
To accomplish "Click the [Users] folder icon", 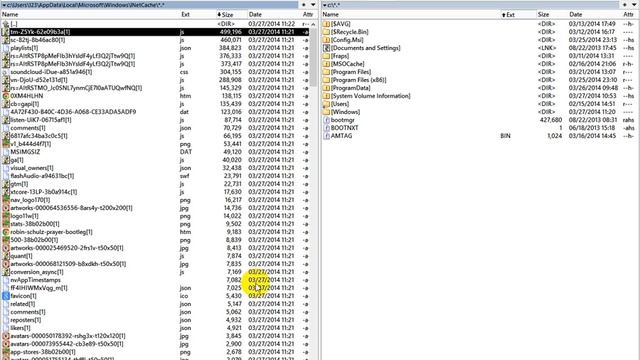I will (x=326, y=104).
